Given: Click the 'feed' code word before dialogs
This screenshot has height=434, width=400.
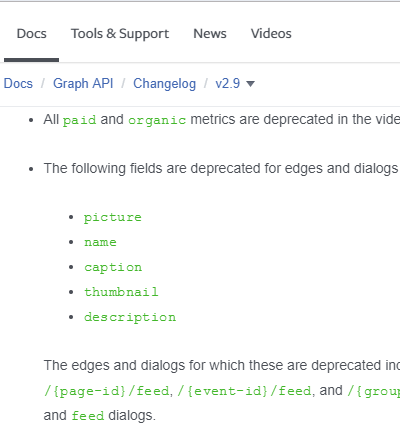Looking at the screenshot, I should click(x=88, y=416).
